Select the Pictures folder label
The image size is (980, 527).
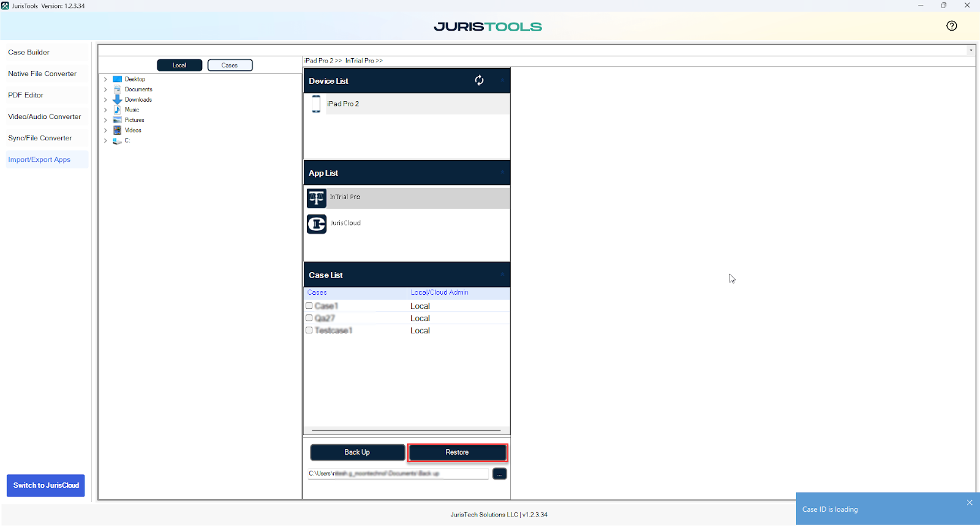pyautogui.click(x=135, y=120)
